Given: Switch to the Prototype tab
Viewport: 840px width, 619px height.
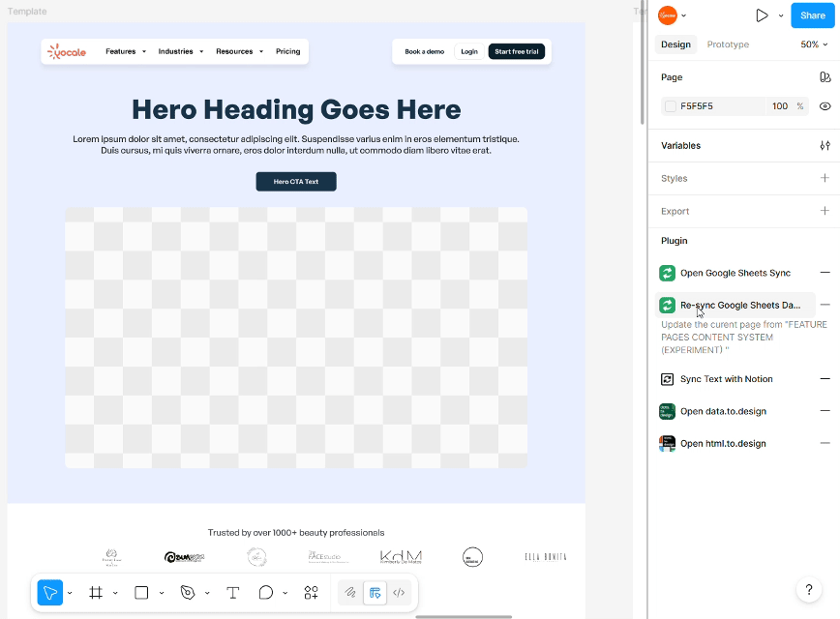Looking at the screenshot, I should point(728,44).
